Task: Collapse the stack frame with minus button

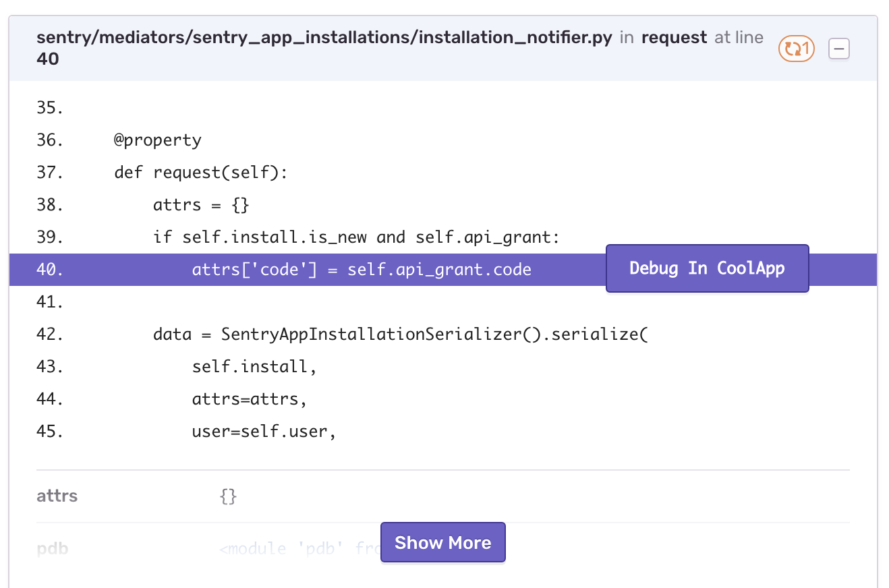Action: point(839,49)
